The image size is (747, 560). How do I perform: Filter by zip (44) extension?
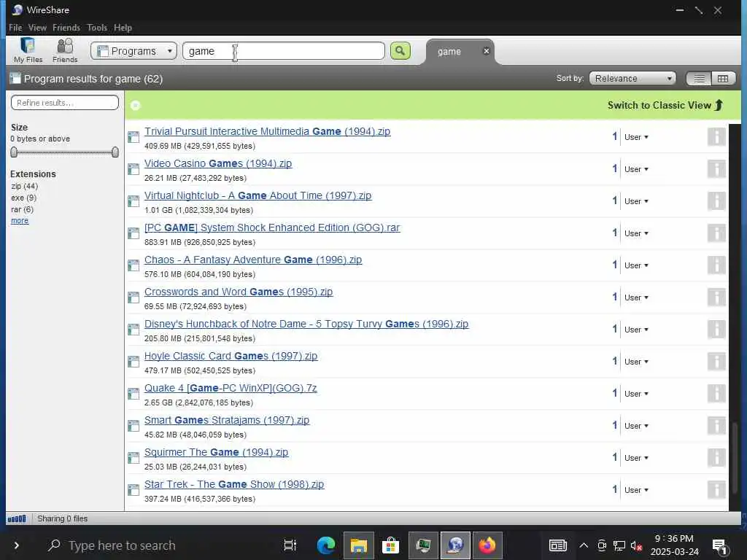(x=24, y=186)
